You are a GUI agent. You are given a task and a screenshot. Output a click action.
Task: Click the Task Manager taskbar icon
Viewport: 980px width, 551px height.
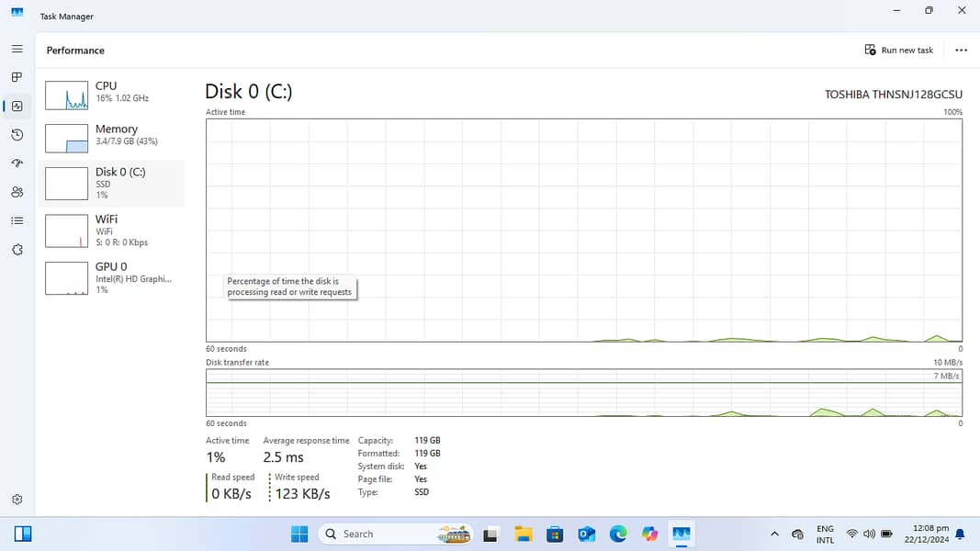coord(681,534)
